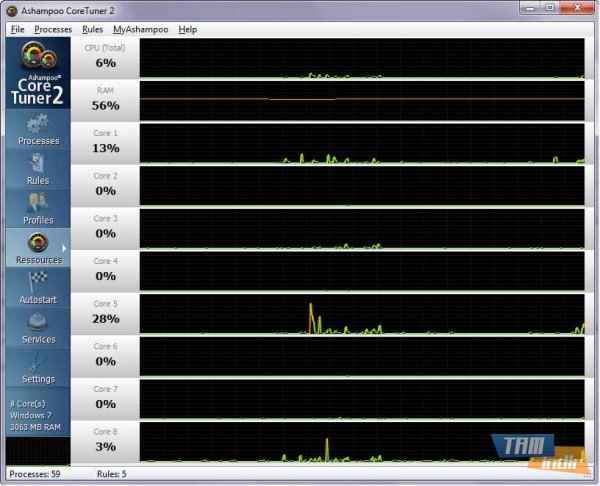
Task: Open the Rules section in sidebar
Action: click(x=38, y=169)
